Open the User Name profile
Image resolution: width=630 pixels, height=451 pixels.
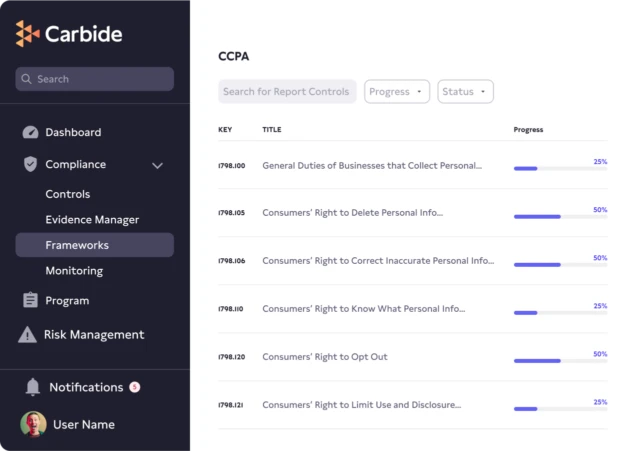(x=84, y=424)
